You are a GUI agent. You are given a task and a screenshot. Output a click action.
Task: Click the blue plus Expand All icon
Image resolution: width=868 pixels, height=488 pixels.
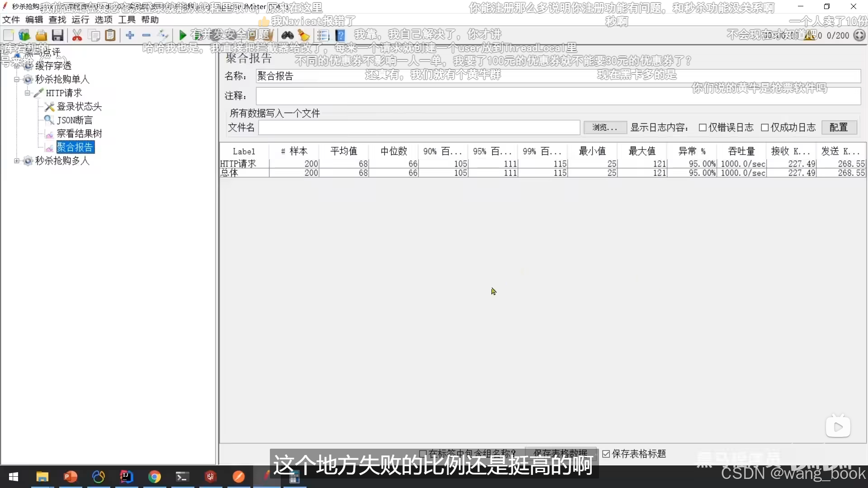coord(130,35)
